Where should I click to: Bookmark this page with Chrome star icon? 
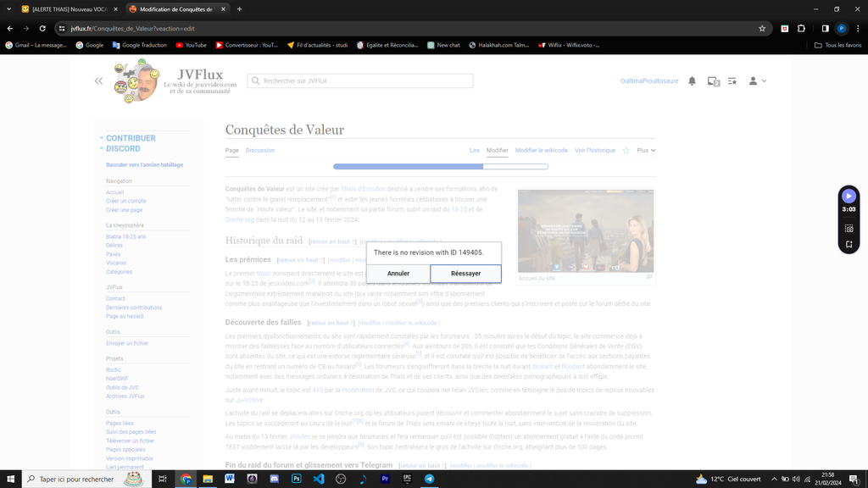(762, 28)
